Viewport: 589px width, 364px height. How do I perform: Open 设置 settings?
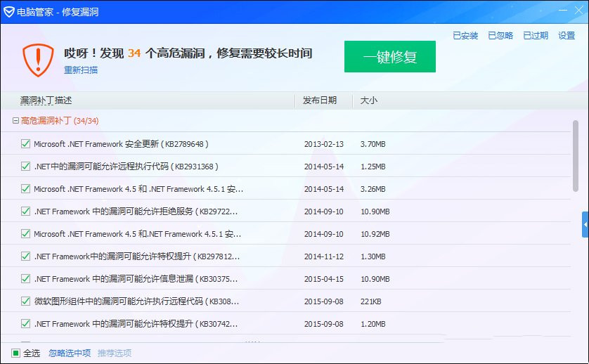click(567, 36)
